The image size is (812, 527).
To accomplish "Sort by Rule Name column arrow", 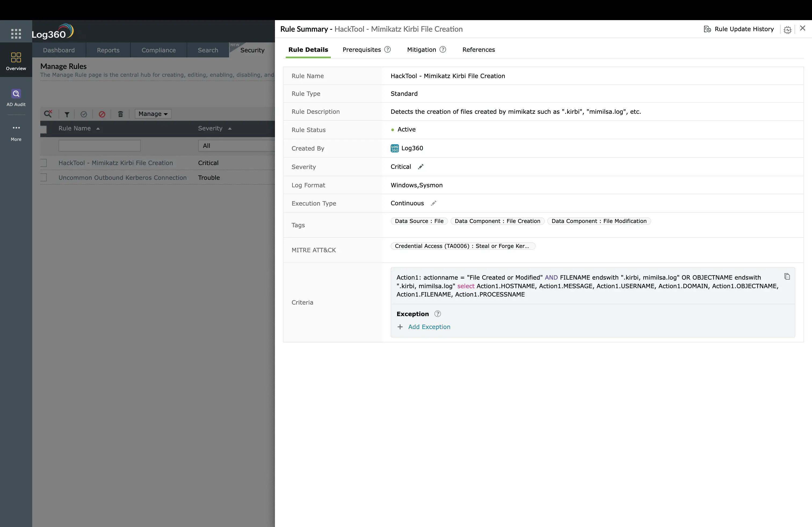I will click(x=98, y=129).
